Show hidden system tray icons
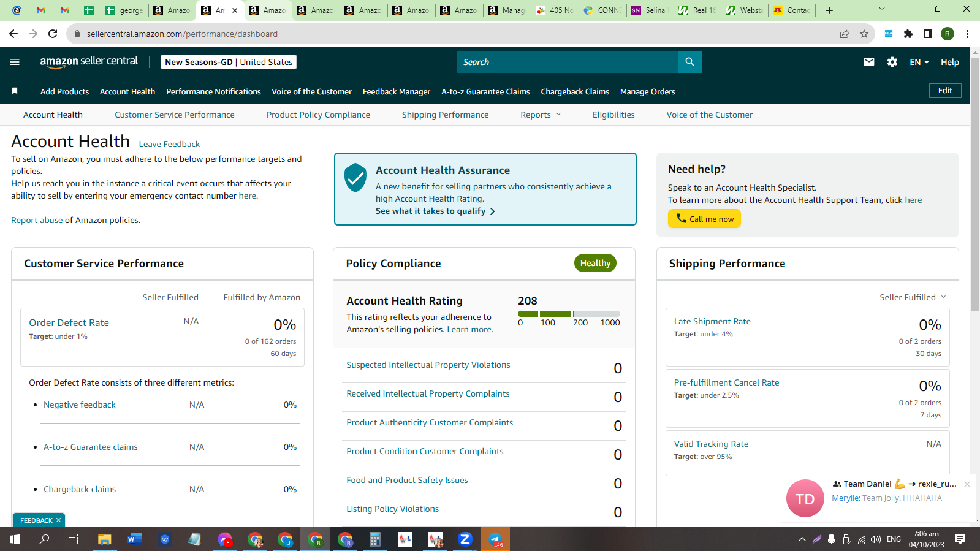Image resolution: width=980 pixels, height=551 pixels. [x=802, y=539]
